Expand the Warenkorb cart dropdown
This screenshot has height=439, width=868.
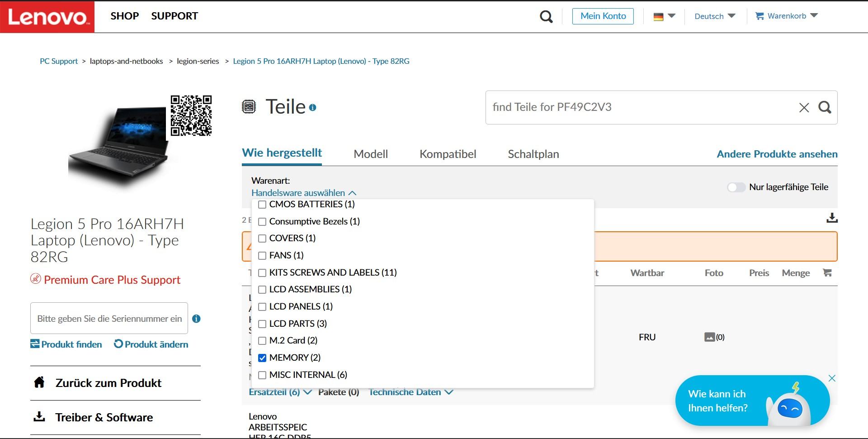[x=787, y=16]
